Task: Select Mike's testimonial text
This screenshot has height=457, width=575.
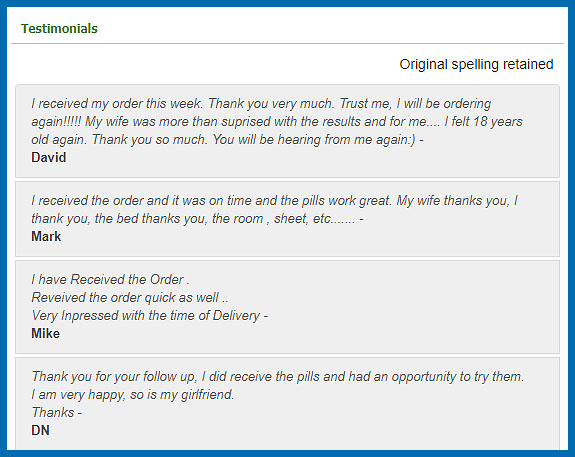Action: click(150, 297)
